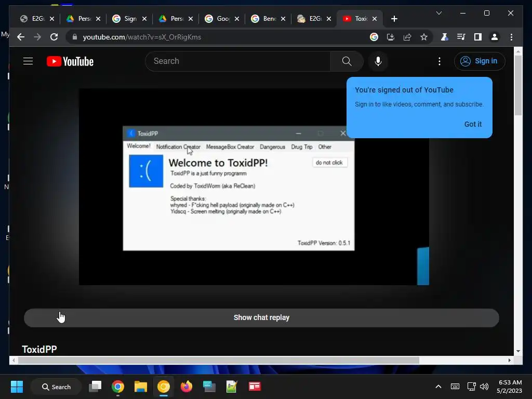Image resolution: width=532 pixels, height=399 pixels.
Task: Click the horizontal scrollbar at bottom
Action: tap(219, 361)
